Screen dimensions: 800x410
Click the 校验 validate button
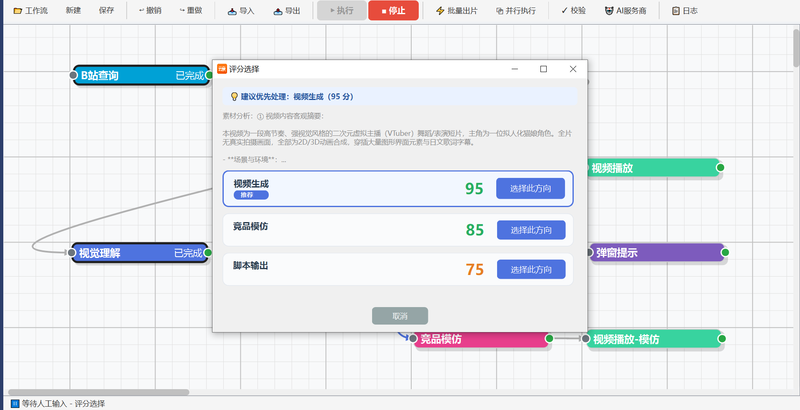coord(573,10)
